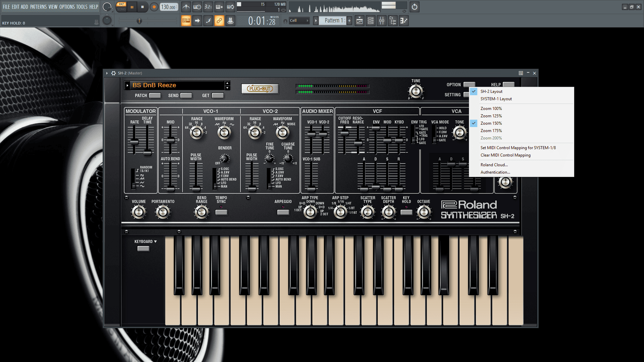Screen dimensions: 644x362
Task: Open the Playlist view icon
Action: [360, 21]
